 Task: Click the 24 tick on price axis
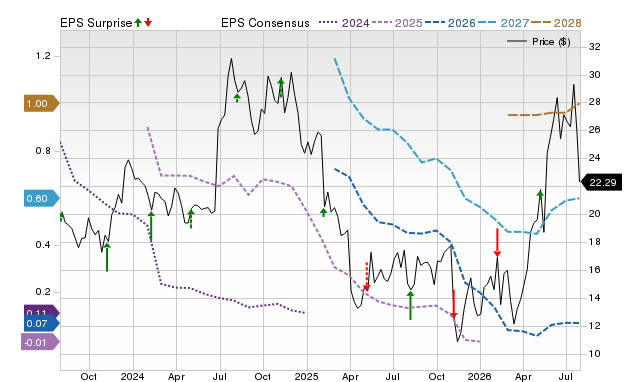click(595, 158)
